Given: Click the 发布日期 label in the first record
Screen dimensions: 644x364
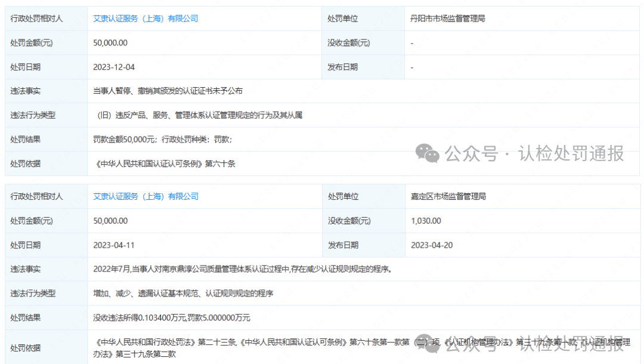Looking at the screenshot, I should [x=342, y=67].
